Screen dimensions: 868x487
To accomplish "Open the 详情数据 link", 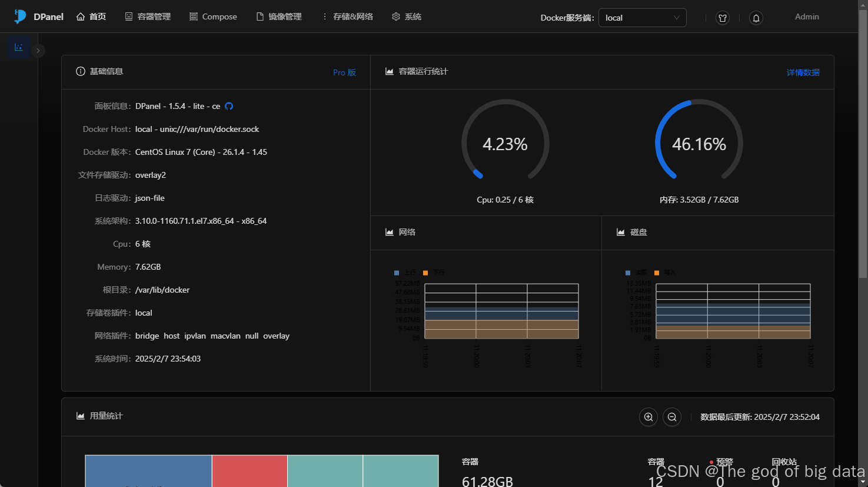I will (x=803, y=72).
